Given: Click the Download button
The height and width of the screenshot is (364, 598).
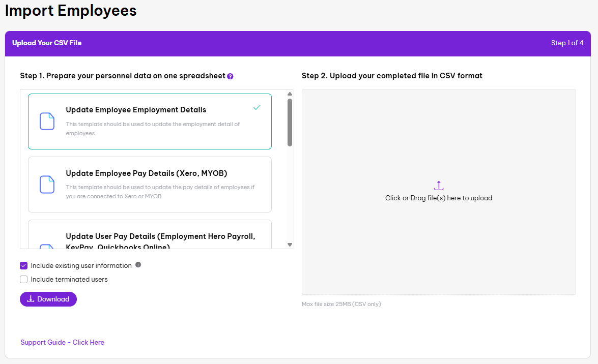Looking at the screenshot, I should [x=48, y=299].
